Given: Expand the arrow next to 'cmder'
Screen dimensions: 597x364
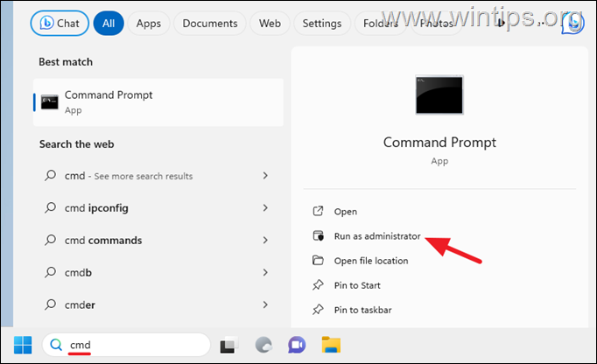Looking at the screenshot, I should click(x=265, y=304).
